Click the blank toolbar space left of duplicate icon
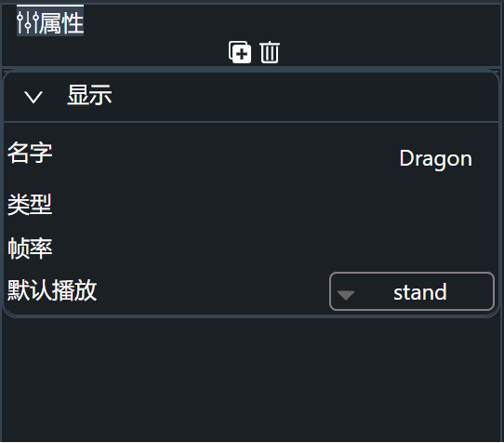The height and width of the screenshot is (443, 504). [114, 52]
